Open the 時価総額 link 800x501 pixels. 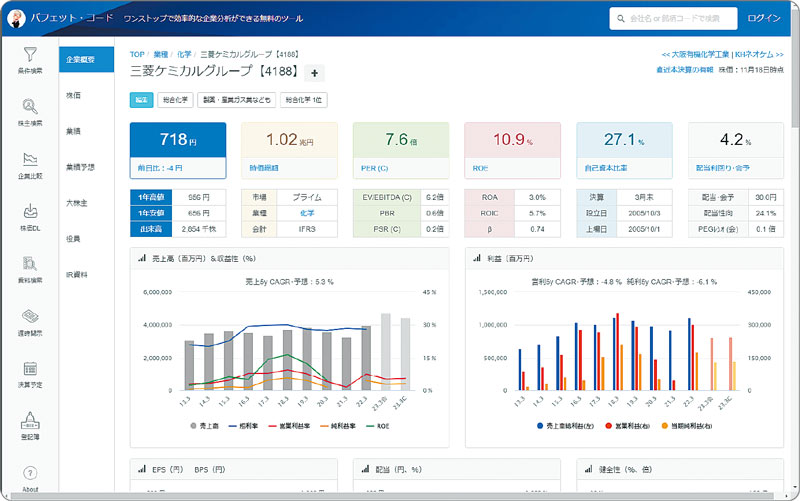coord(264,168)
